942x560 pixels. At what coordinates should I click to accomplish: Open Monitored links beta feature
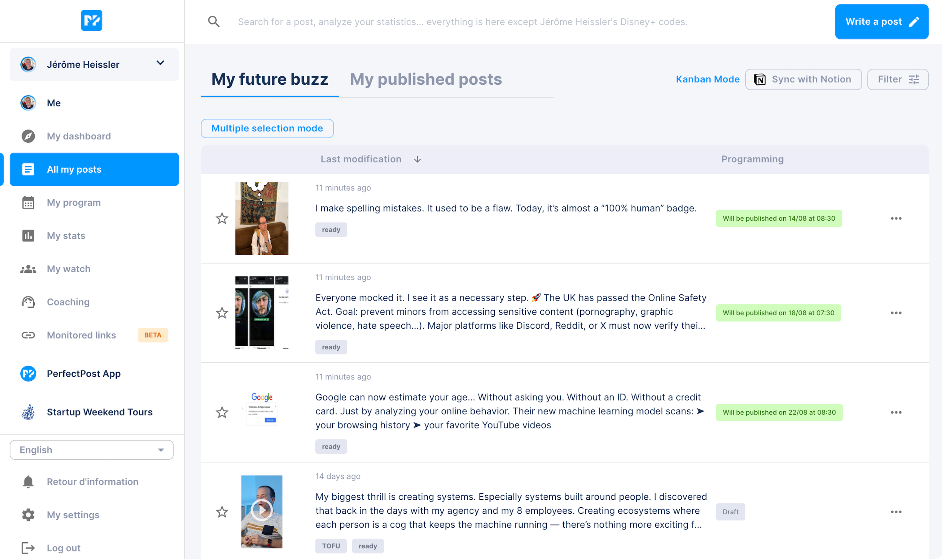[81, 335]
